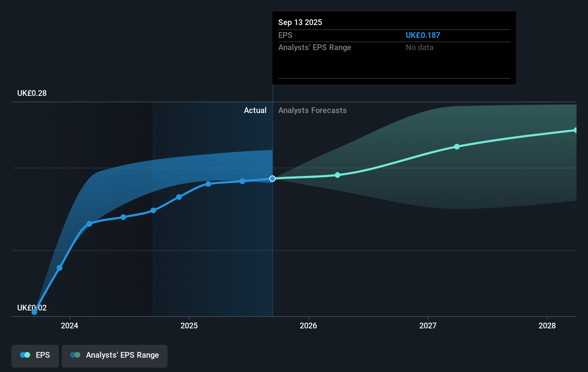
Task: Open the Analysts Forecasts section
Action: point(312,111)
